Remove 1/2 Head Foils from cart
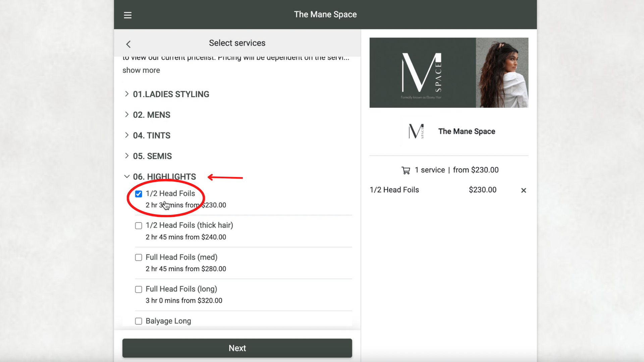The height and width of the screenshot is (362, 644). tap(523, 190)
